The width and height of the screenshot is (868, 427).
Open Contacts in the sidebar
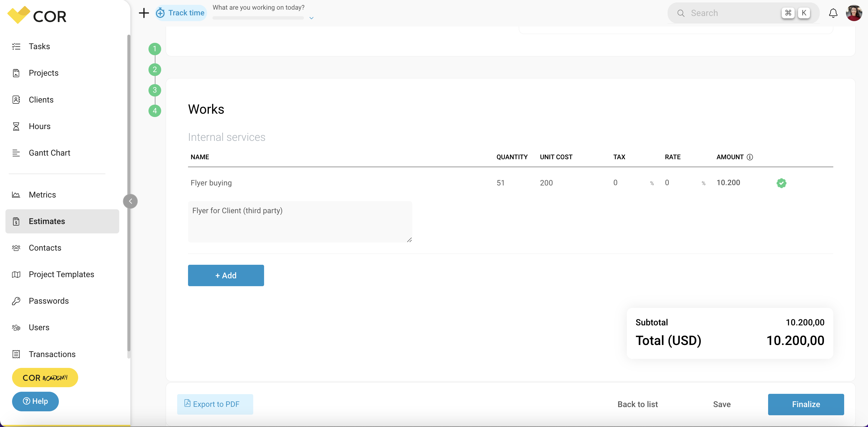(62, 248)
